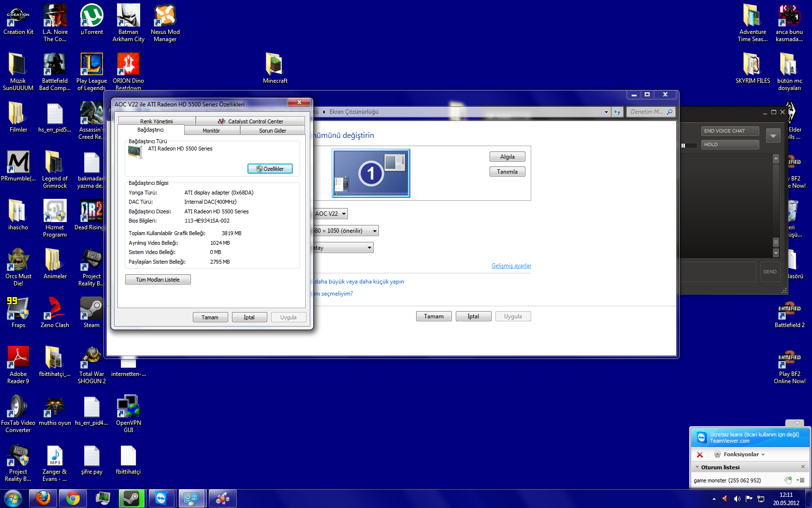The image size is (812, 508).
Task: Show hidden system tray icons
Action: pyautogui.click(x=714, y=499)
